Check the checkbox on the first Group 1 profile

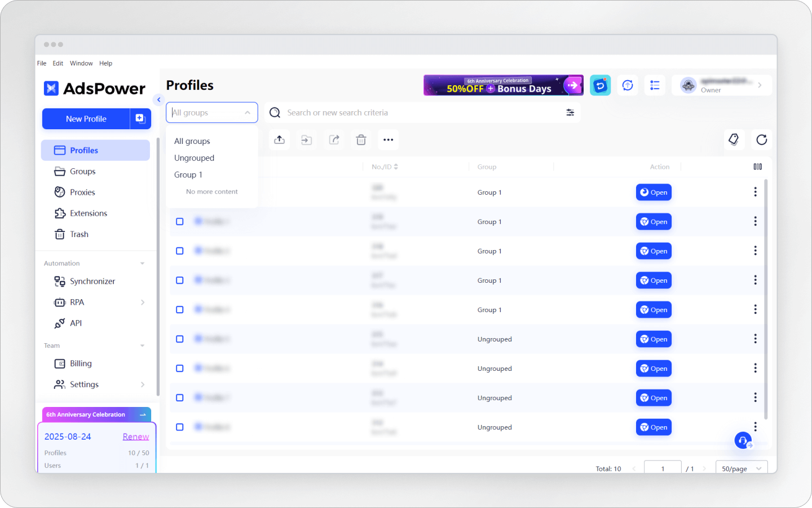pos(180,221)
